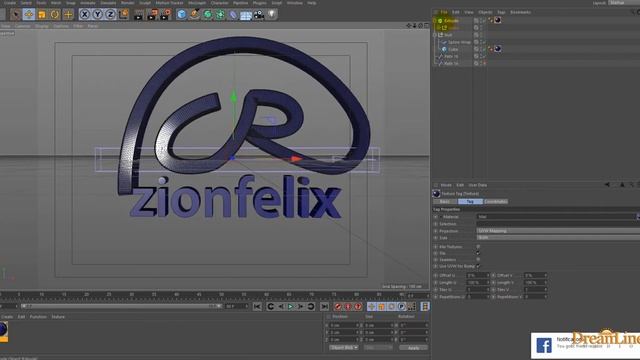Open Object manager Bookmarks menu

[520, 12]
